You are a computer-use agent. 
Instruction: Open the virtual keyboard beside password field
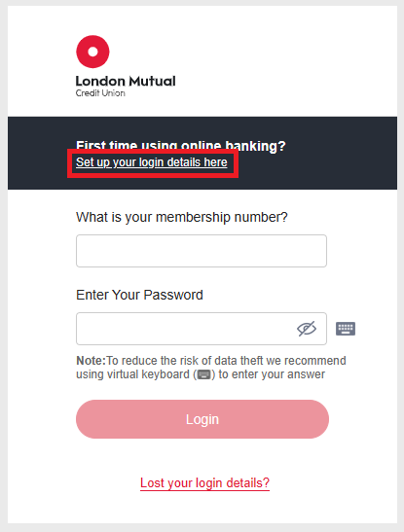(x=346, y=329)
